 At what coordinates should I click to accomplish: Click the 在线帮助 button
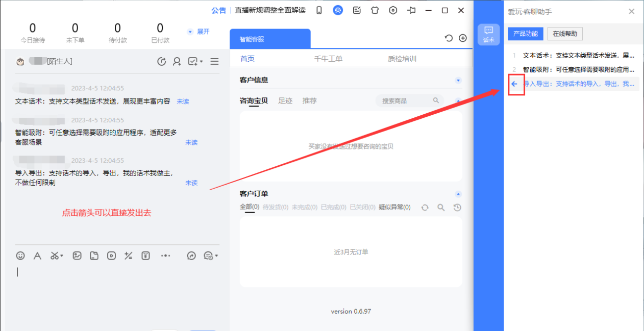pos(565,34)
